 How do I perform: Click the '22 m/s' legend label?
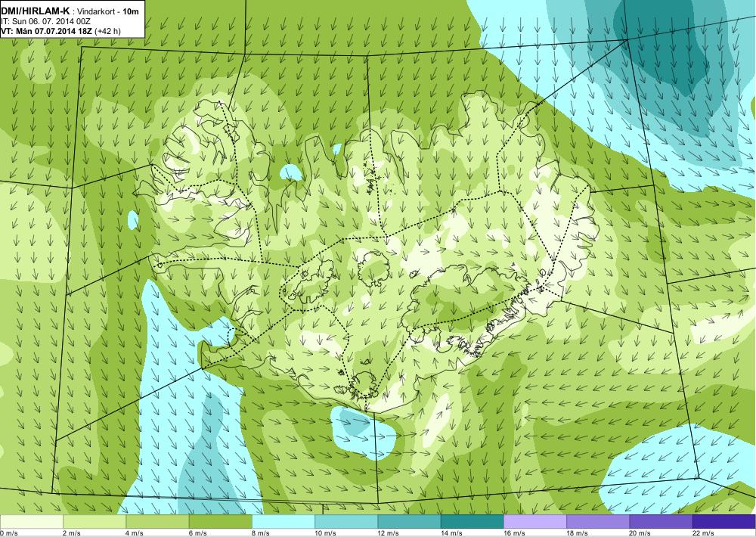703,533
